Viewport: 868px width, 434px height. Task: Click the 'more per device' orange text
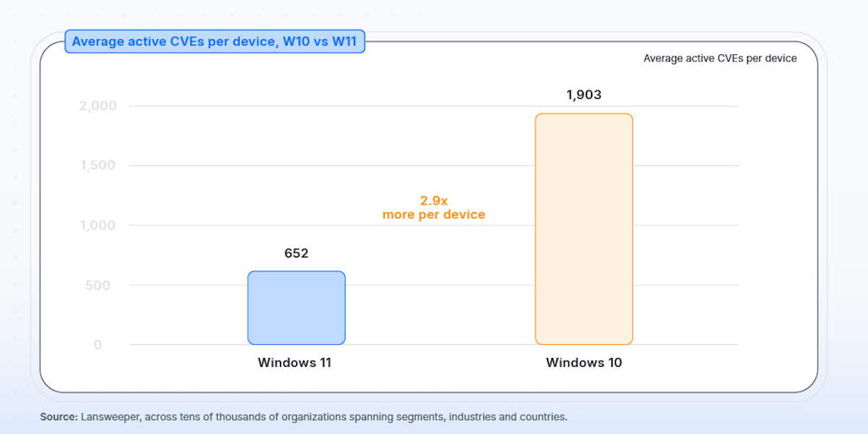(433, 215)
